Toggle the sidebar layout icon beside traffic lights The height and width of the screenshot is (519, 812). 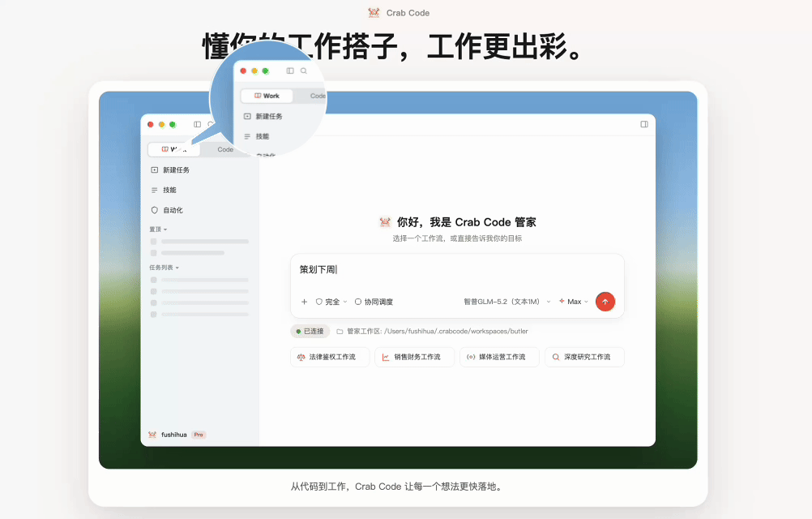197,124
